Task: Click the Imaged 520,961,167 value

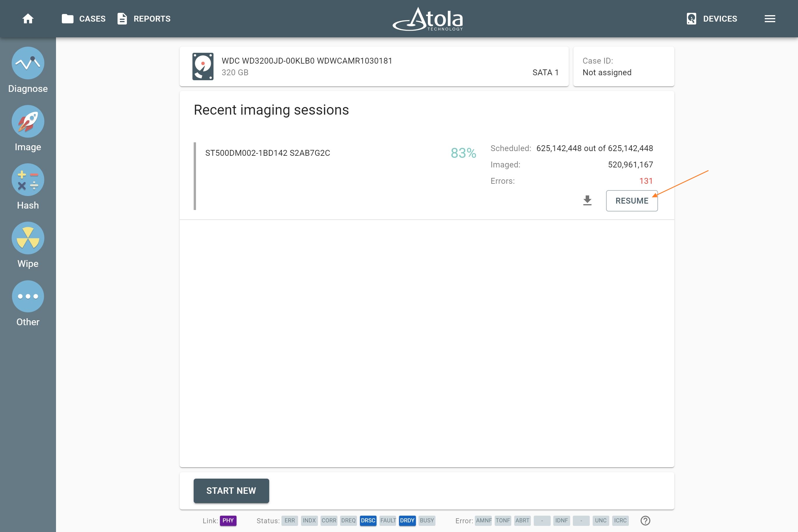Action: click(x=630, y=165)
